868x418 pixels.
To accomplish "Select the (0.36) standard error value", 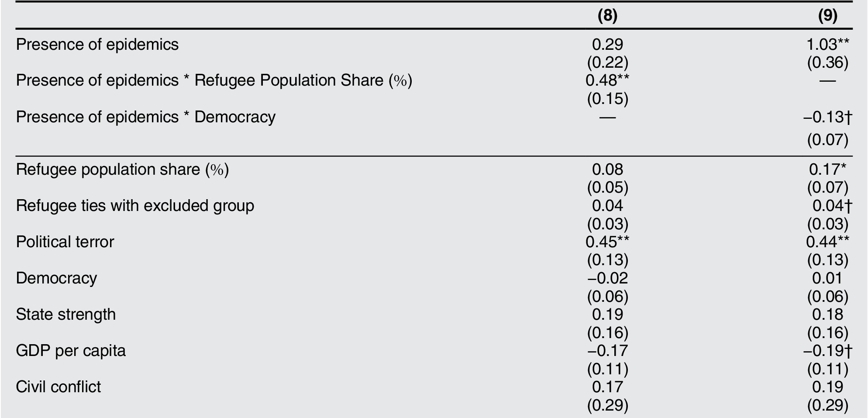I will click(x=827, y=63).
